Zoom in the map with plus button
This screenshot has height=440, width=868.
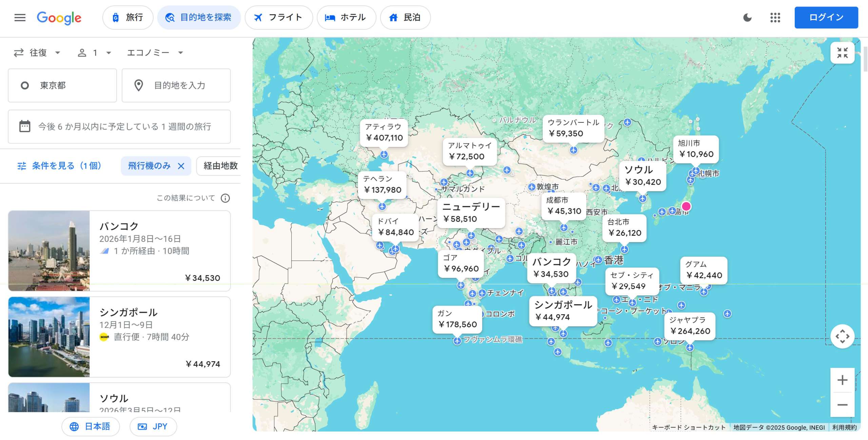842,380
